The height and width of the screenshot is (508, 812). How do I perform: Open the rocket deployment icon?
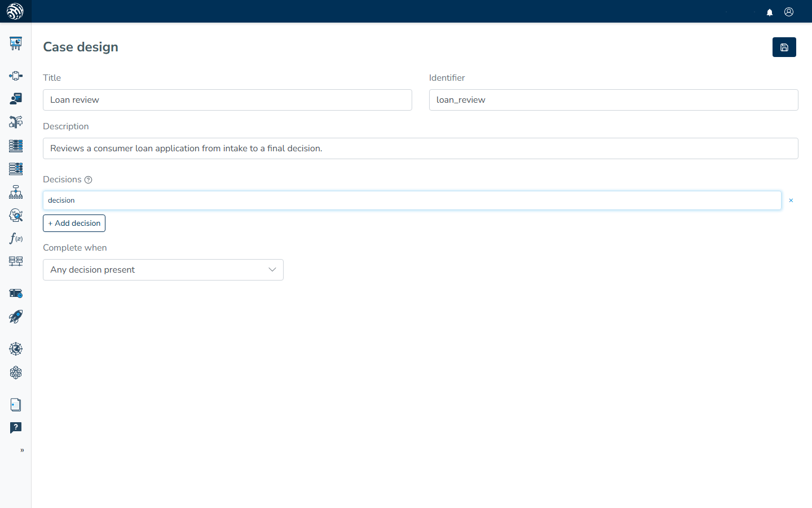[16, 317]
